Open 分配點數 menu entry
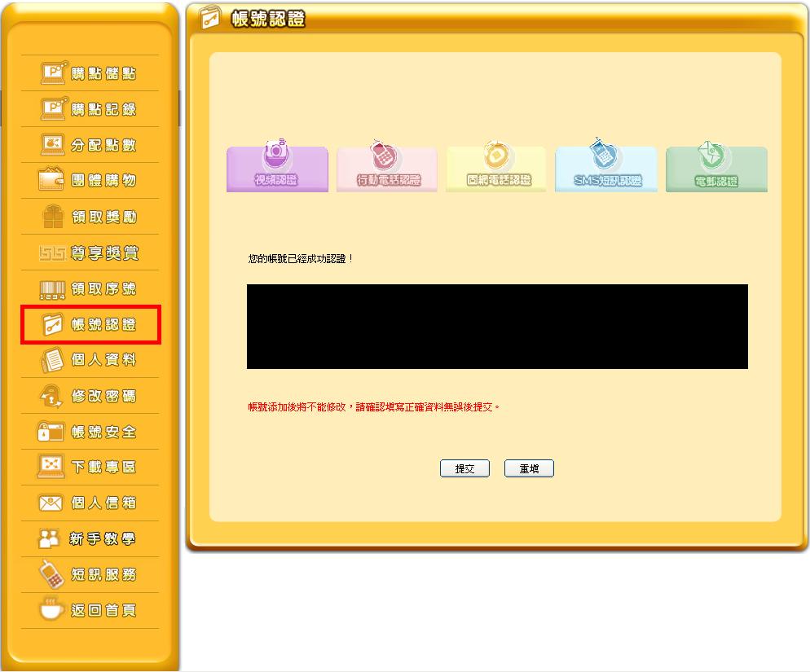Viewport: 810px width, 672px height. (103, 145)
